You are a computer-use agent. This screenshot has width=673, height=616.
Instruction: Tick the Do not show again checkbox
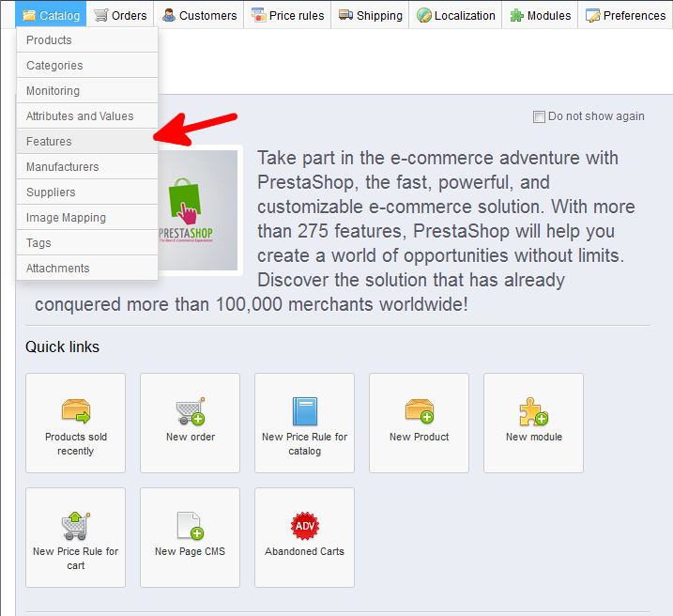(x=539, y=116)
